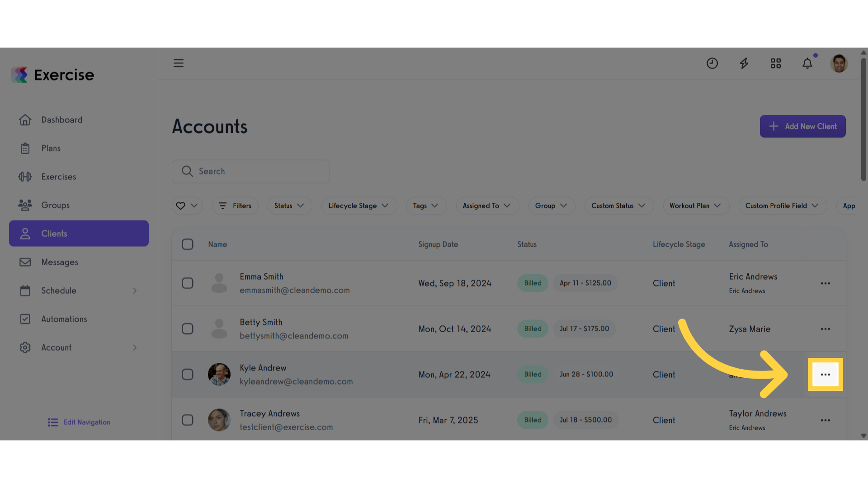Open the hamburger menu icon
The height and width of the screenshot is (488, 868).
point(179,63)
